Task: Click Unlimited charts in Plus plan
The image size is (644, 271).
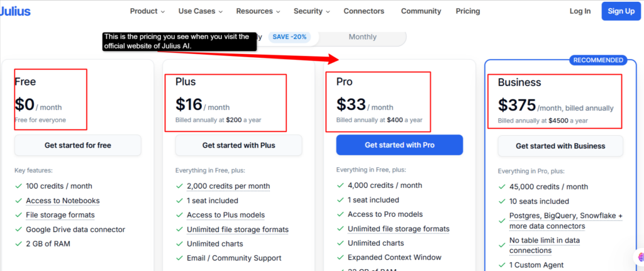Action: (215, 244)
